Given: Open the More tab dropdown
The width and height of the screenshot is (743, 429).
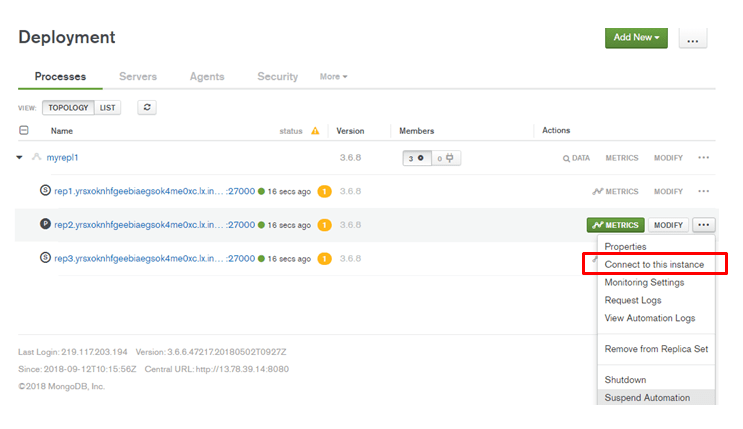Looking at the screenshot, I should tap(333, 76).
